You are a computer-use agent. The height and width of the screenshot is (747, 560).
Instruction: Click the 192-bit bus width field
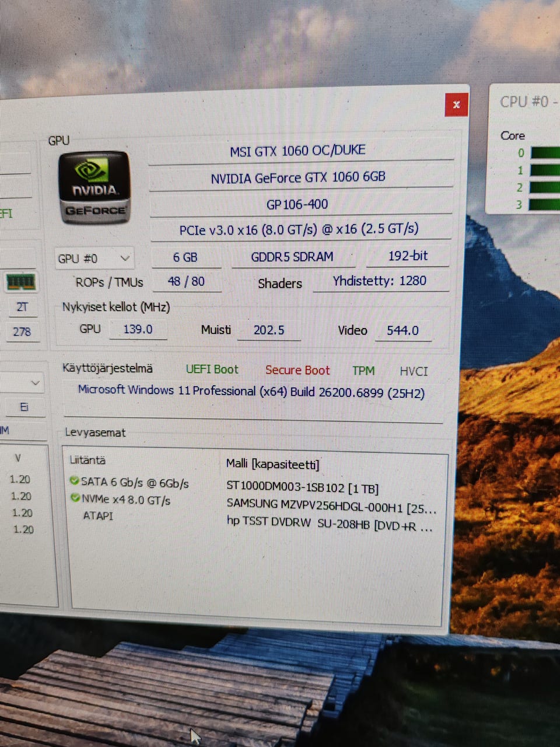pos(408,256)
